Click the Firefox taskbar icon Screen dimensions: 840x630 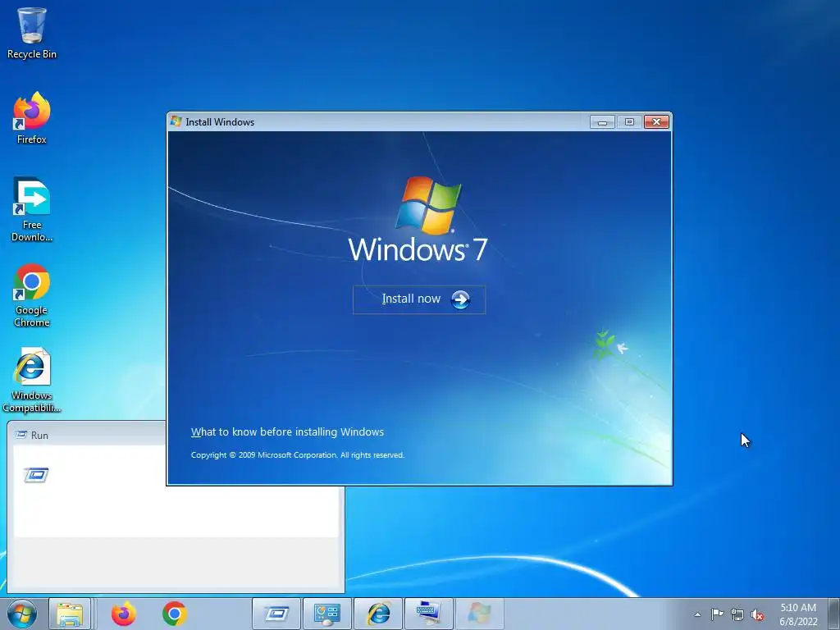pos(123,614)
